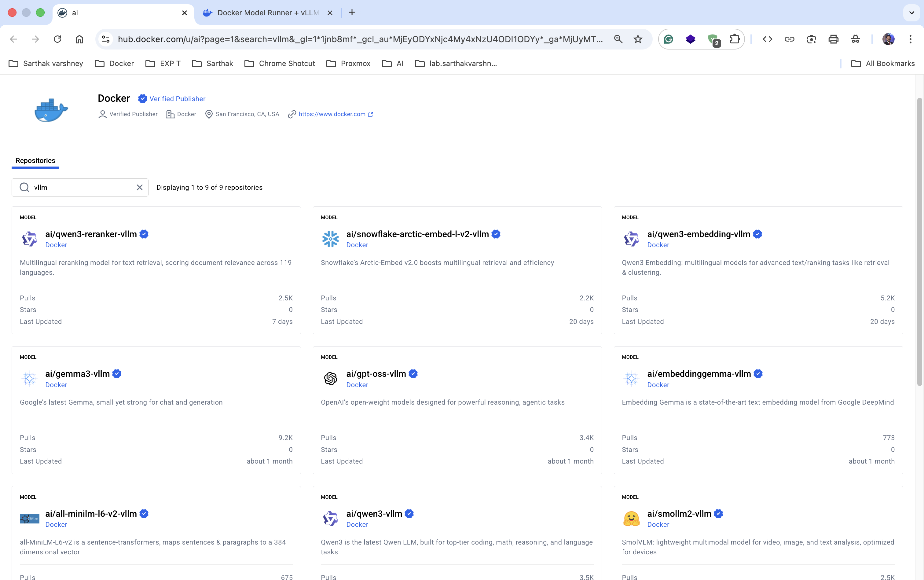This screenshot has width=924, height=580.
Task: Click the Qwen logo on ai/qwen3-vllm
Action: (x=330, y=518)
